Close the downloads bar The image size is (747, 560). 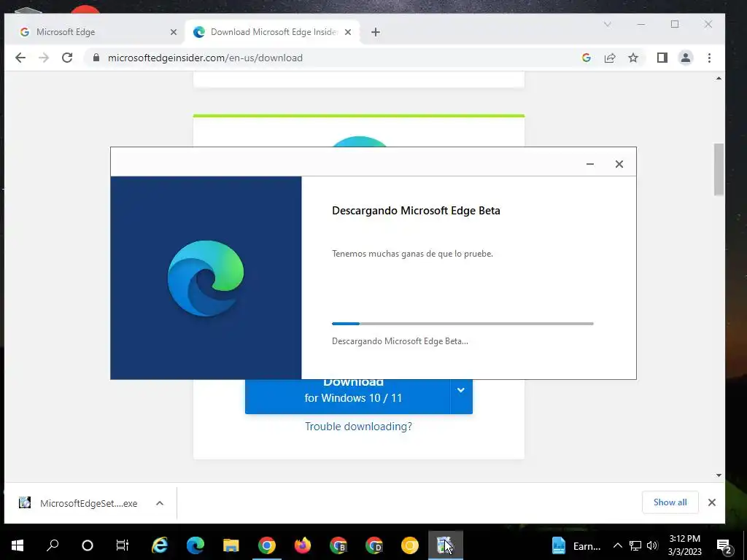coord(712,502)
